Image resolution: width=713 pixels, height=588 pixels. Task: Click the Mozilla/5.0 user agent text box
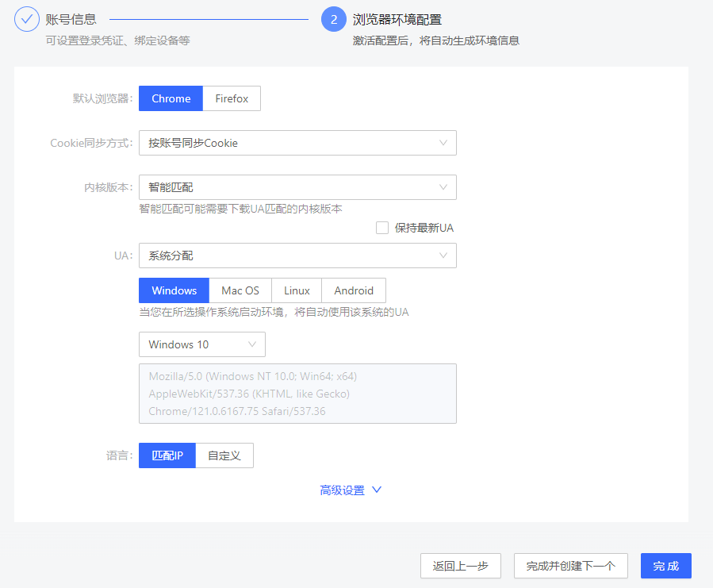pos(298,394)
